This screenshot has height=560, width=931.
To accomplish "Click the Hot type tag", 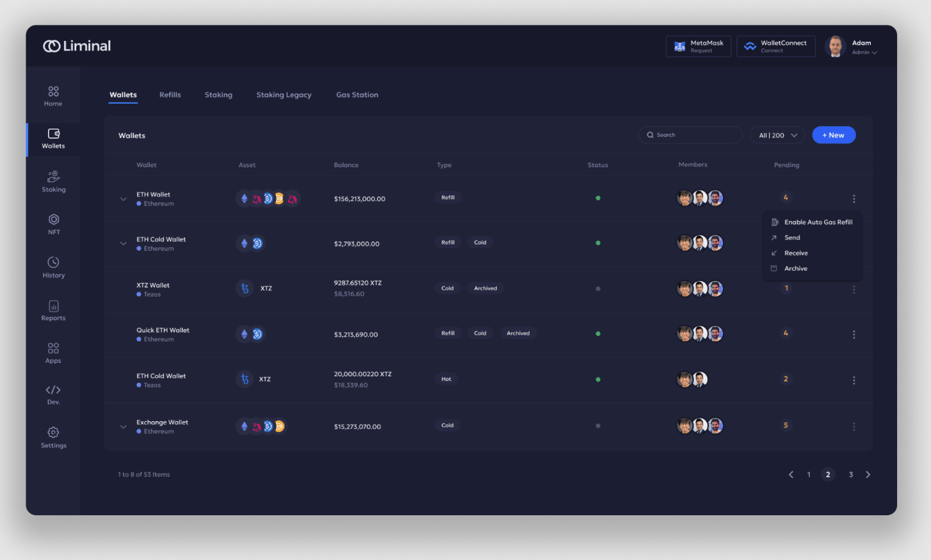I will (446, 380).
